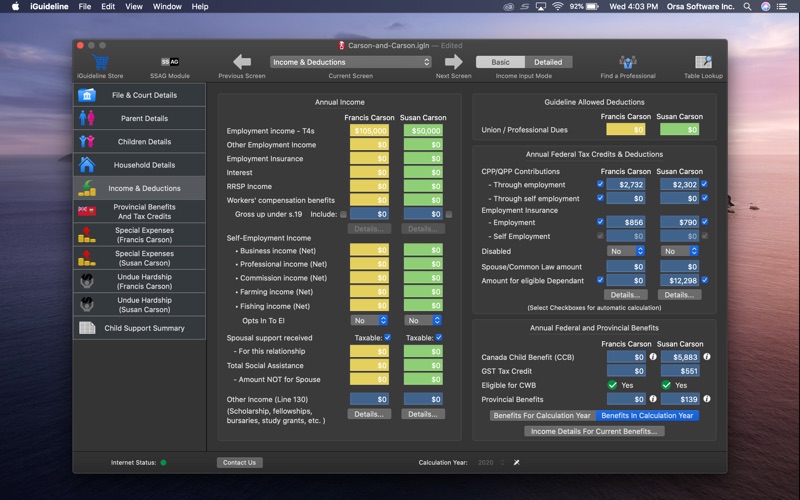The image size is (800, 500).
Task: Toggle Francis gross up Include checkbox
Action: click(x=343, y=214)
